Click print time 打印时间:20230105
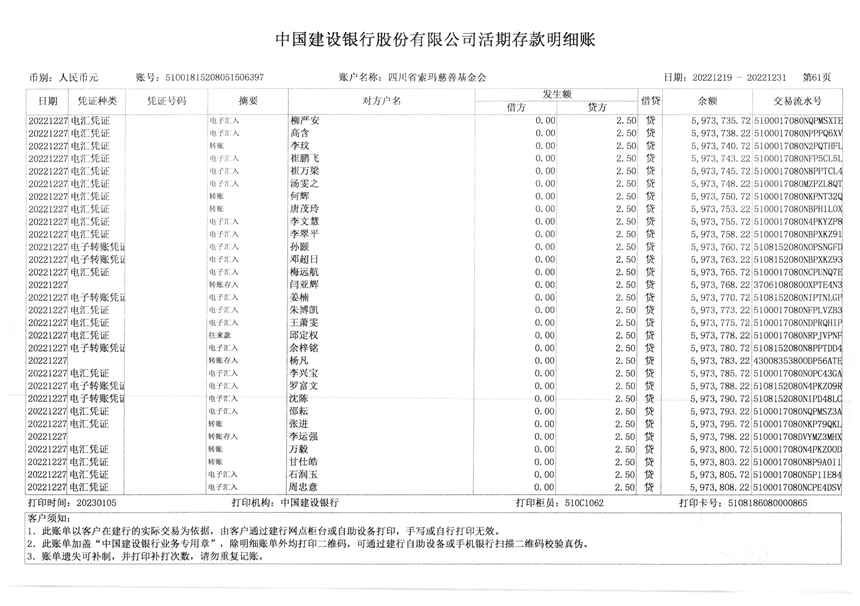Image resolution: width=860 pixels, height=606 pixels. pos(72,502)
